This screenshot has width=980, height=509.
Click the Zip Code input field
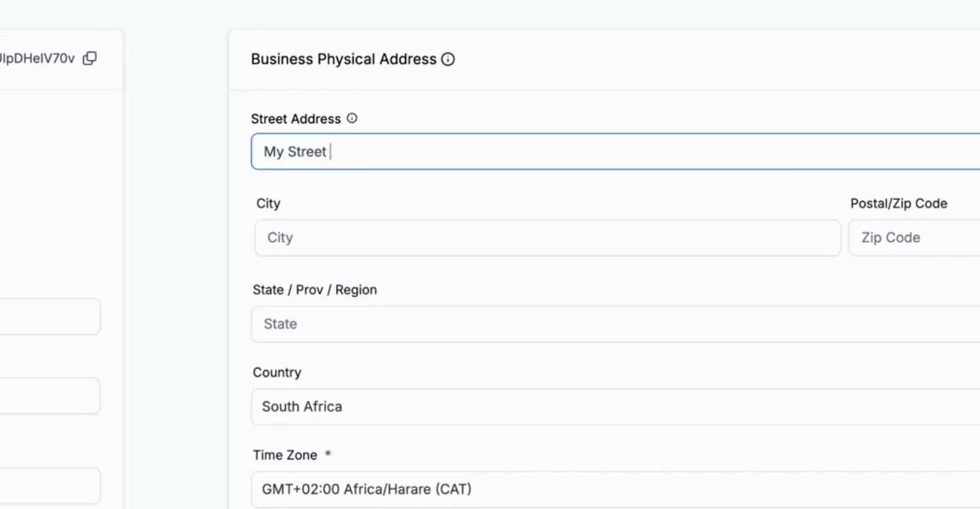point(914,238)
